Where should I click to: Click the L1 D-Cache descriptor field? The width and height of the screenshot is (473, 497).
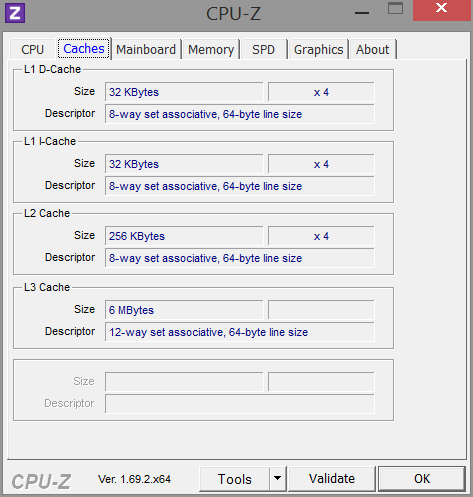click(x=240, y=114)
